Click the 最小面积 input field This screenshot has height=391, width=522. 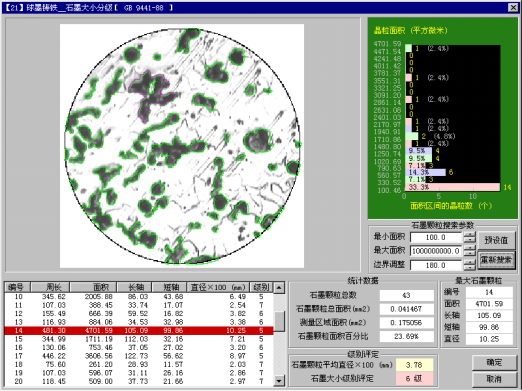pyautogui.click(x=435, y=237)
